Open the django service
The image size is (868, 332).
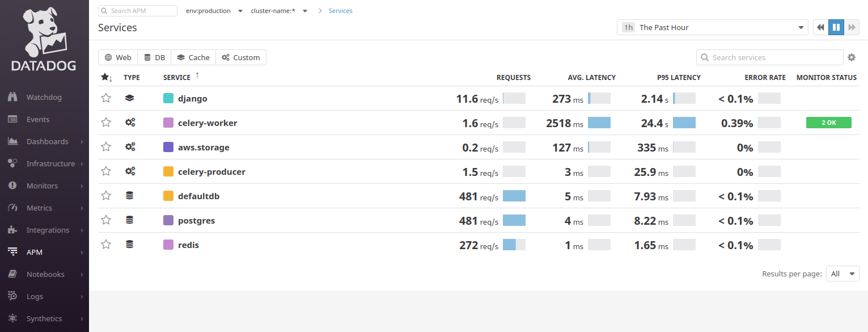tap(193, 98)
